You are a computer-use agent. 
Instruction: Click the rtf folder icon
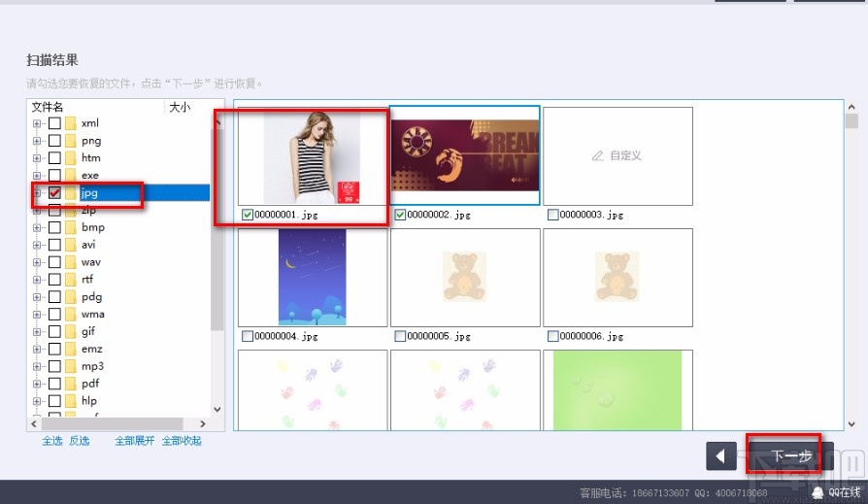pos(70,279)
